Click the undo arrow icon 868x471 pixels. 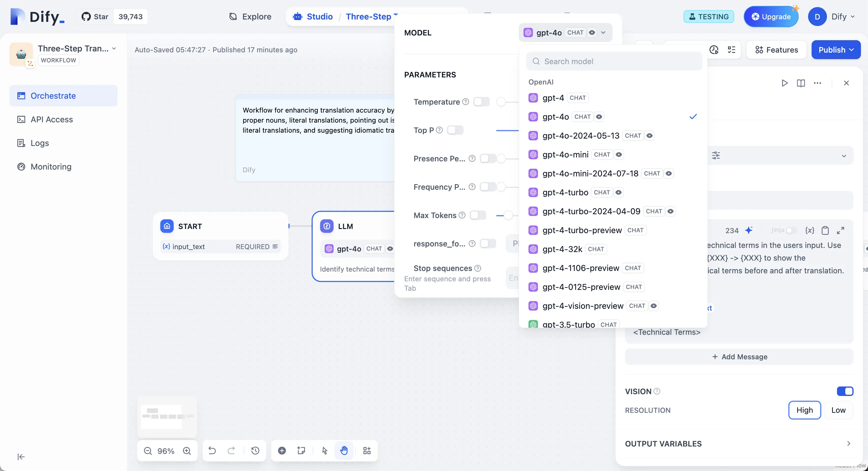212,450
